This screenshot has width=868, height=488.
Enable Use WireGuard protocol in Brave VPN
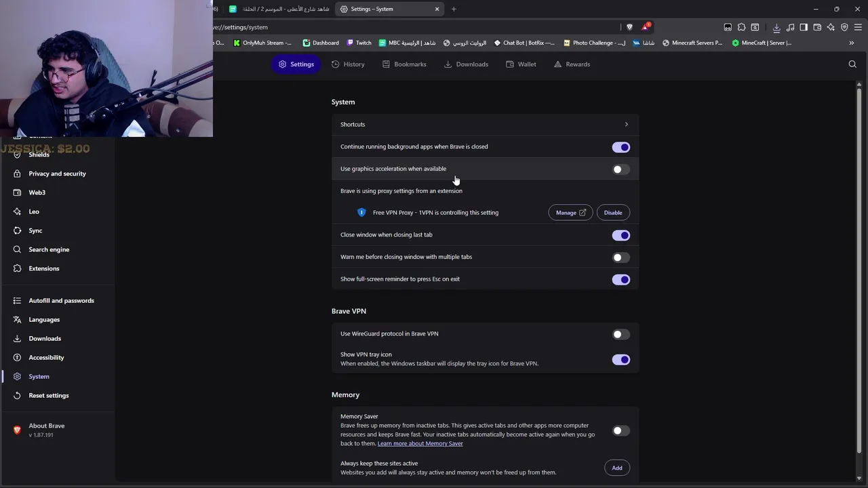click(x=620, y=334)
